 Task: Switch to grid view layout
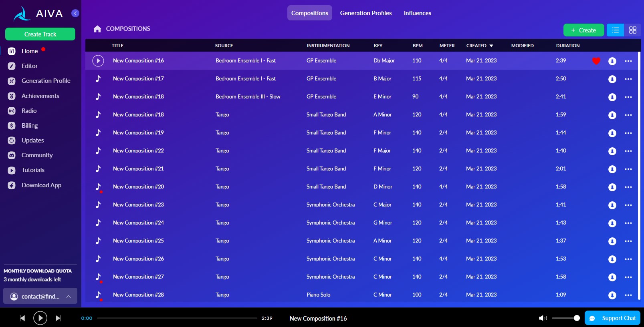(x=632, y=30)
